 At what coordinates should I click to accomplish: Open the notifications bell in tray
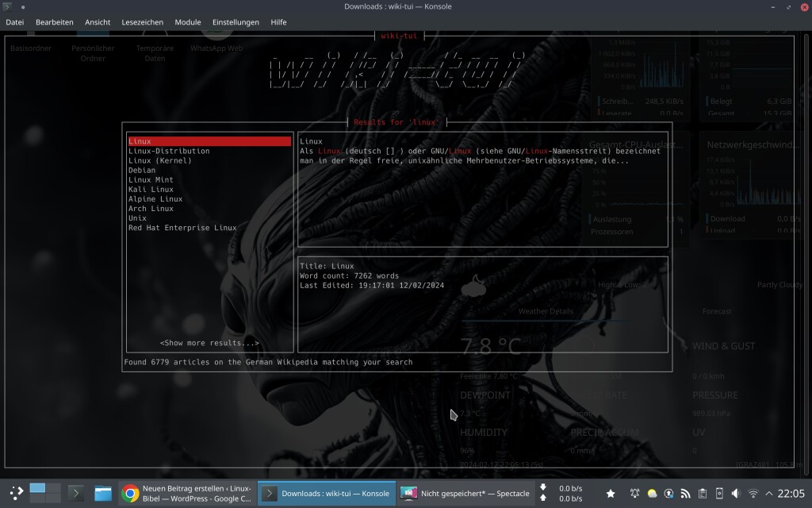point(634,494)
